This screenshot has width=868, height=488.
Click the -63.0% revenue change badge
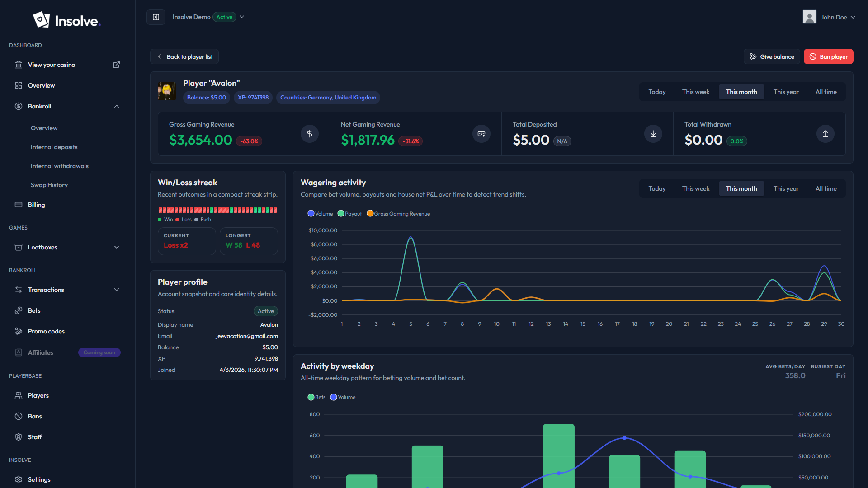tap(249, 141)
